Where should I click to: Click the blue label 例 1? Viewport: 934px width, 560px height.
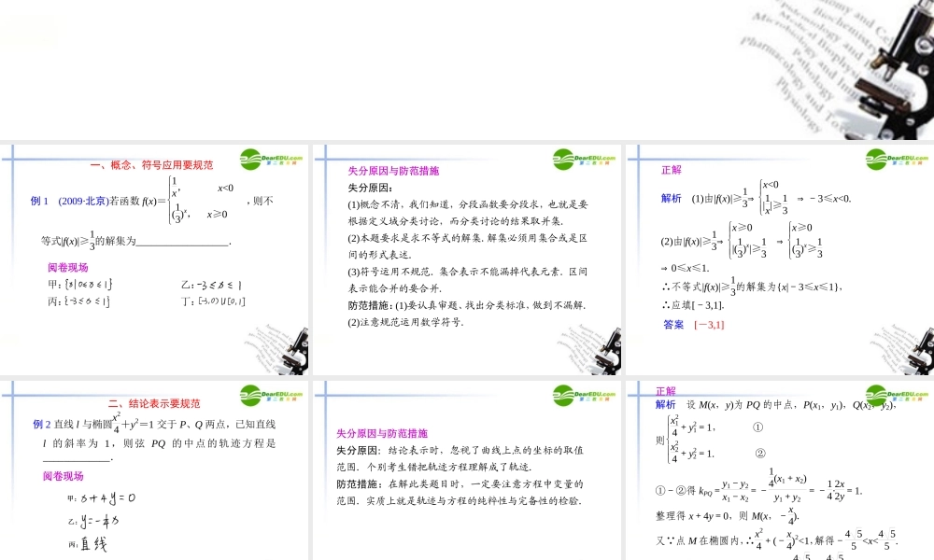point(39,202)
